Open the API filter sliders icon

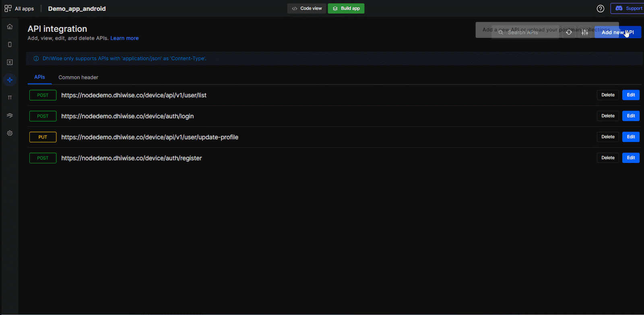click(585, 32)
